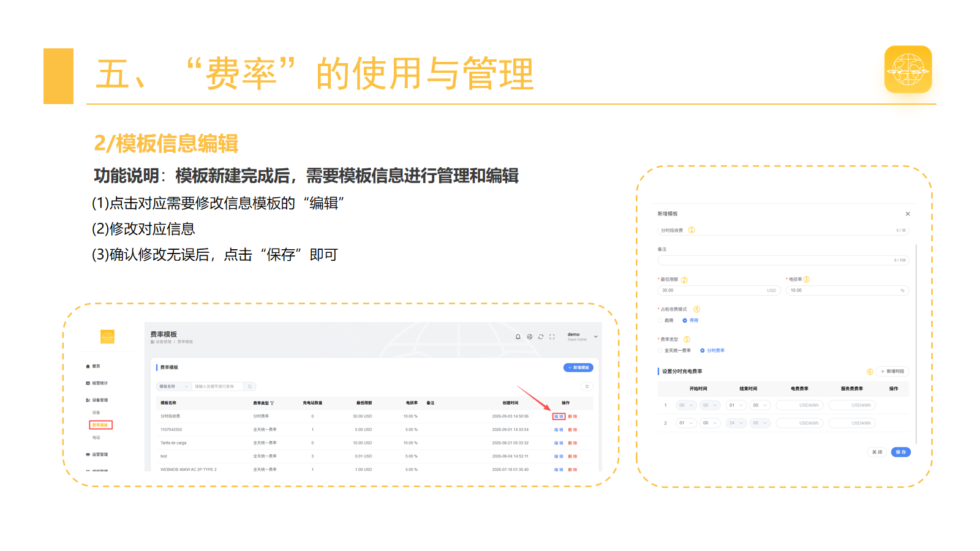Click the 新增模板 button
The width and height of the screenshot is (980, 551).
(578, 367)
